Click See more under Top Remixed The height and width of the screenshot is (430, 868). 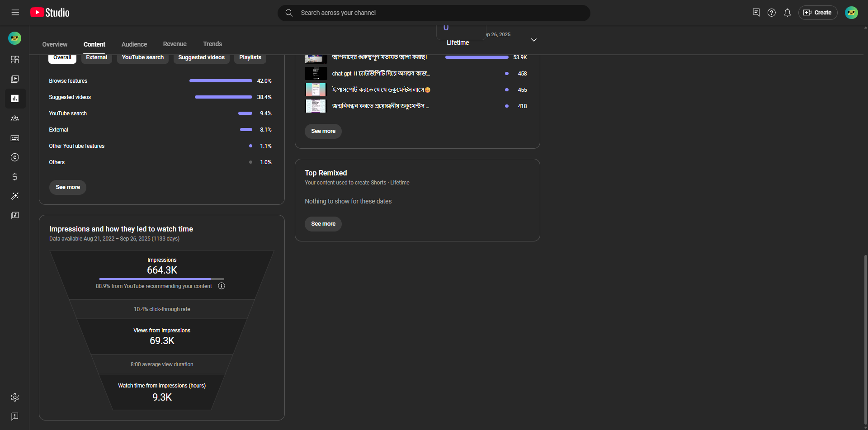pos(323,224)
